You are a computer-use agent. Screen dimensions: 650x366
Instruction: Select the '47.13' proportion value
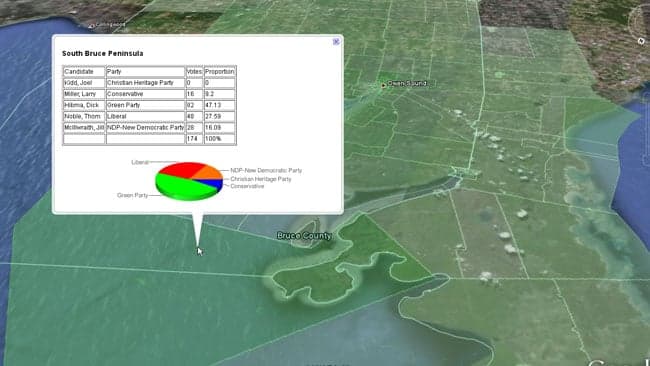[x=220, y=105]
